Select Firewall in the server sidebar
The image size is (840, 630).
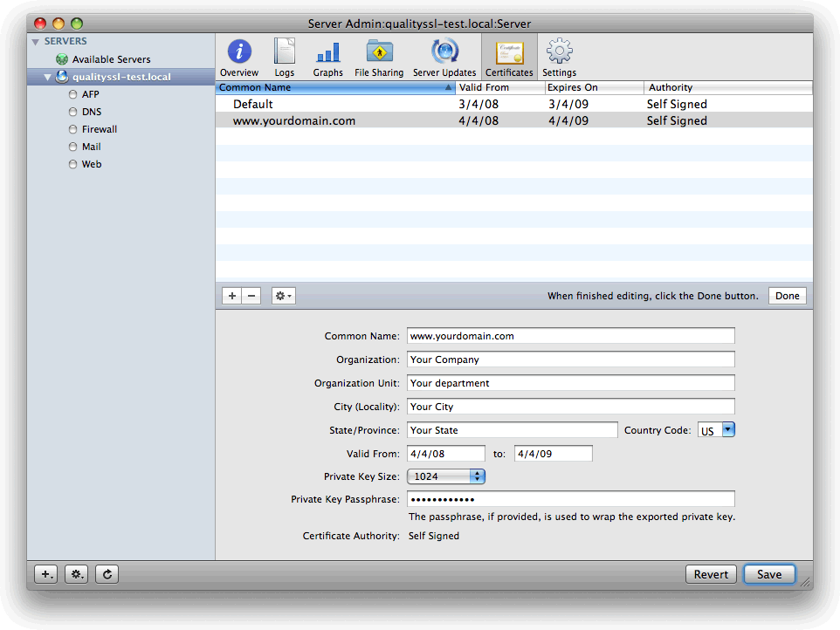[100, 129]
